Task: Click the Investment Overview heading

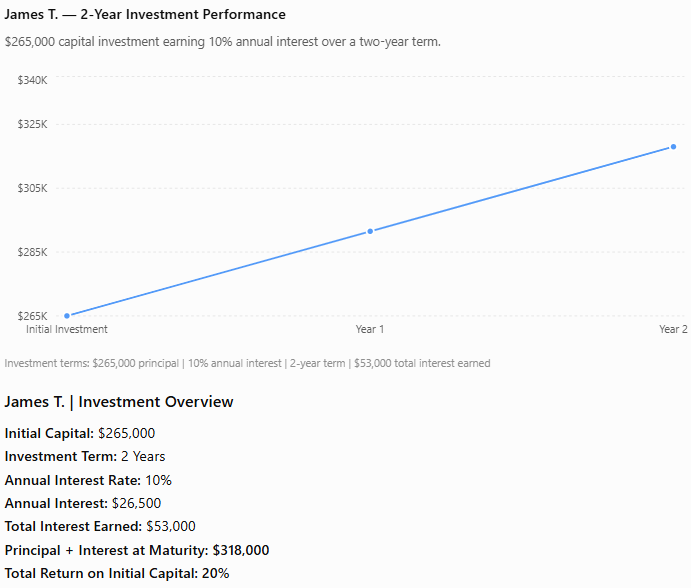Action: (x=119, y=402)
